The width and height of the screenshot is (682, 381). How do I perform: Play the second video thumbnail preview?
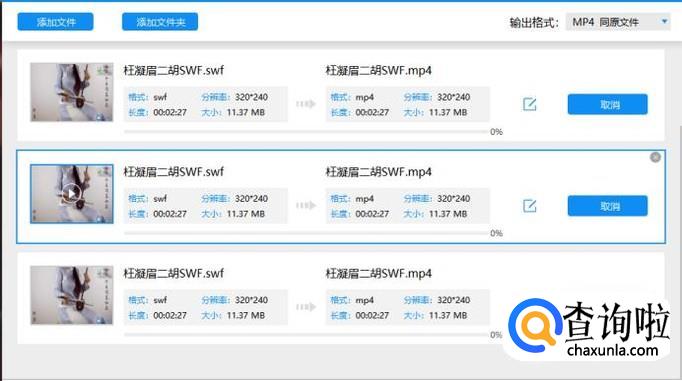[x=72, y=194]
